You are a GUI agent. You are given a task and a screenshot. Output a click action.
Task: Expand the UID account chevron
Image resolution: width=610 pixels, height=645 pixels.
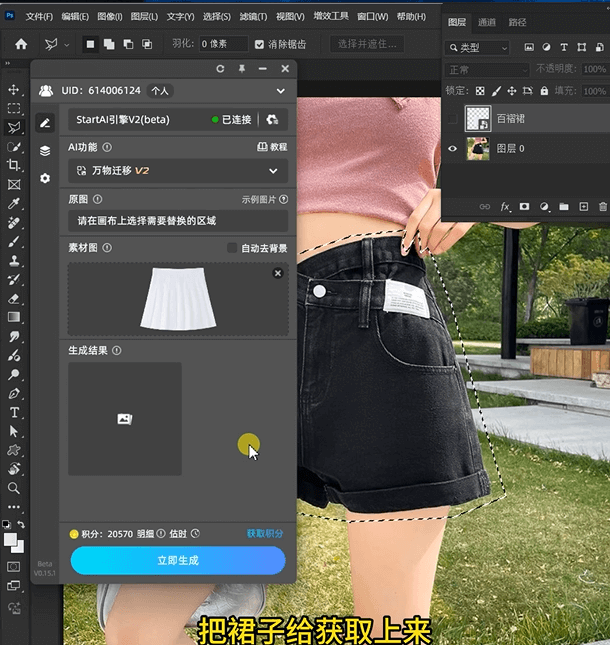[281, 91]
